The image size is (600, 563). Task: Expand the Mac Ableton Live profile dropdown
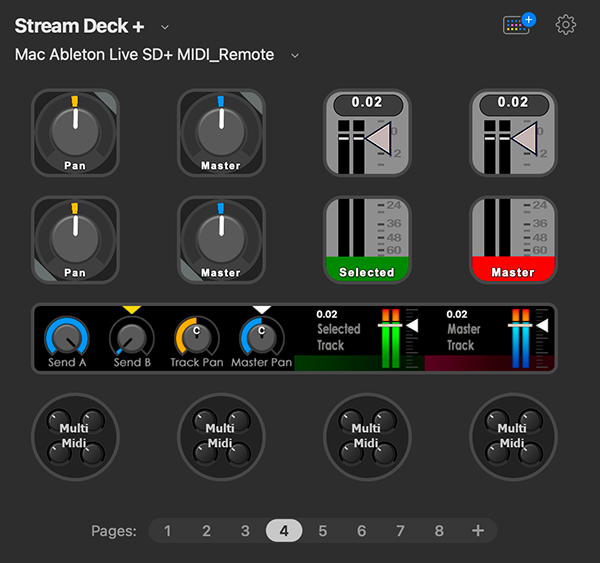[295, 56]
